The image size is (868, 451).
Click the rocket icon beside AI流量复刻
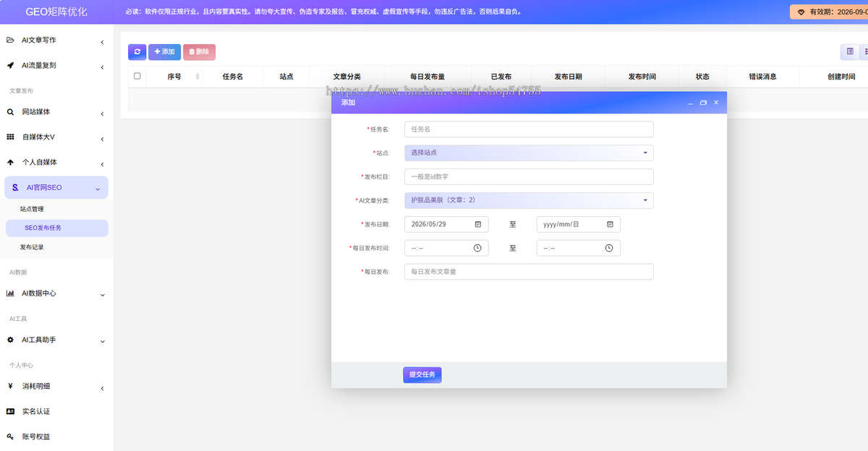click(x=10, y=65)
